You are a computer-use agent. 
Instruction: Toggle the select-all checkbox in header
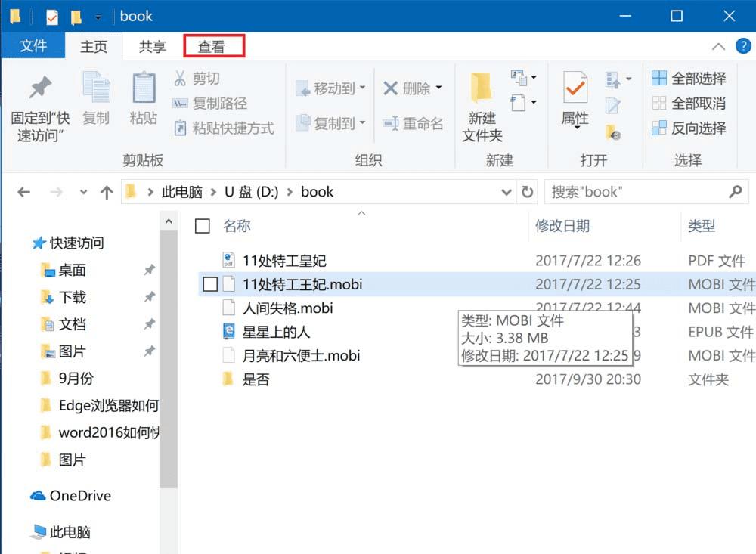coord(202,226)
